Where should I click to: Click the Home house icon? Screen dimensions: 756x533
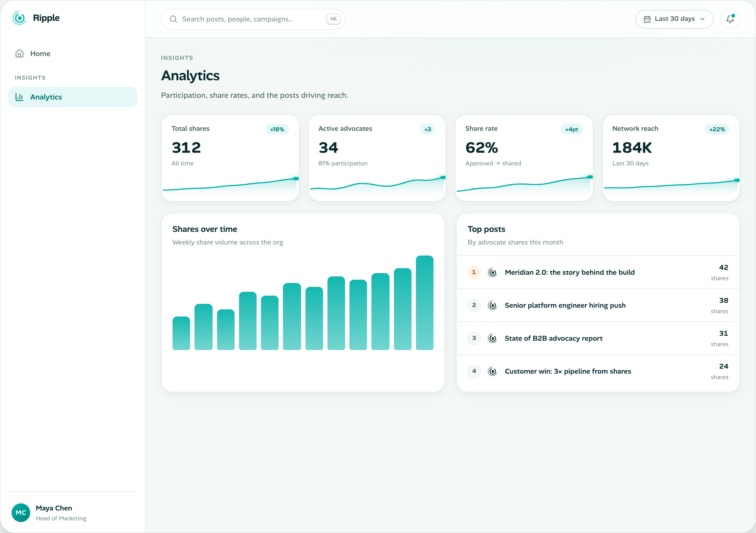coord(20,53)
